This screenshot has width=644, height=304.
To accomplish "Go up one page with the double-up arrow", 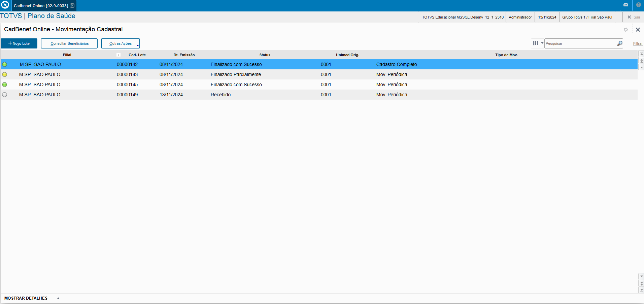I will [641, 61].
